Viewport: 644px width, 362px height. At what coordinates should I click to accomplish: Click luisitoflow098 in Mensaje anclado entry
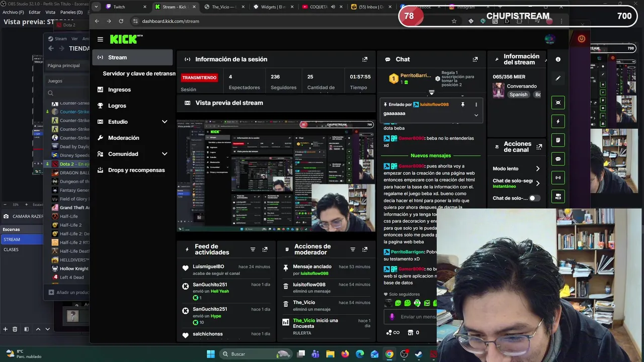(314, 274)
